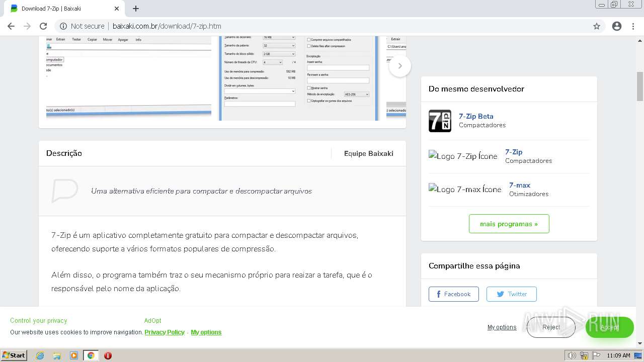Open the Chrome profile avatar
The height and width of the screenshot is (362, 644).
click(617, 26)
